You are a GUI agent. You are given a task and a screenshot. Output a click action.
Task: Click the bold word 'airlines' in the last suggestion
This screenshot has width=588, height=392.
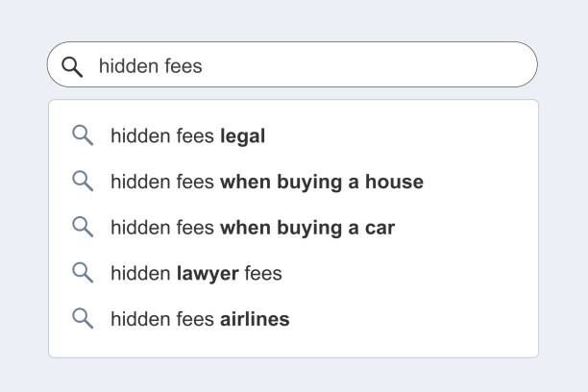(255, 319)
